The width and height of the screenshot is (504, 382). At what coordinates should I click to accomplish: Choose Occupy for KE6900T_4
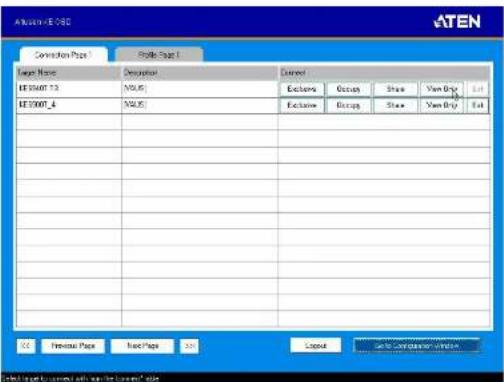348,105
